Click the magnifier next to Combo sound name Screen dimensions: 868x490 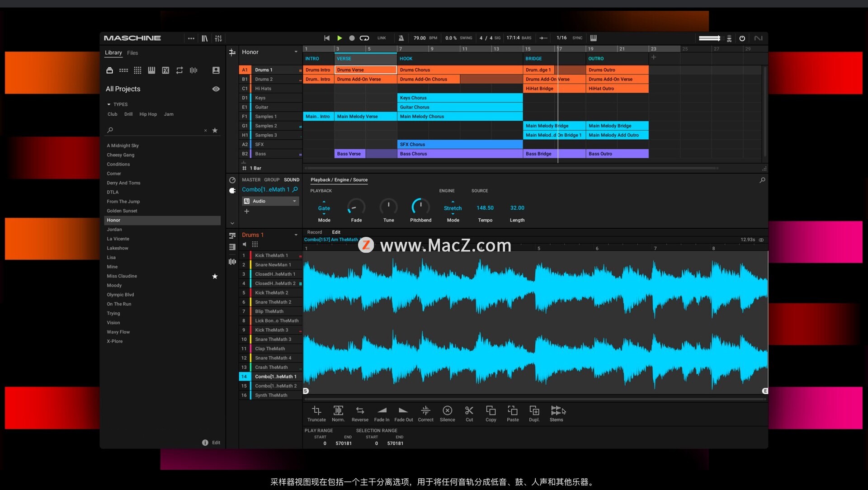pos(295,189)
